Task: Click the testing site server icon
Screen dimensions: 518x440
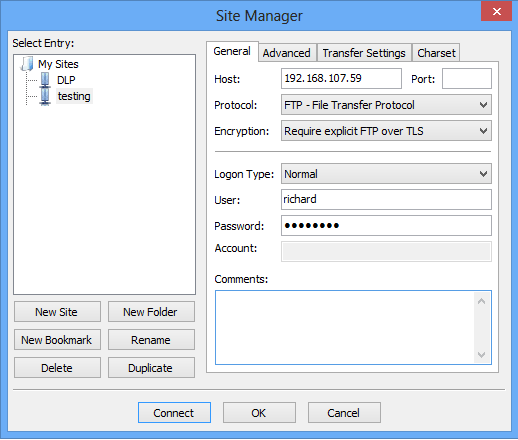Action: pos(45,96)
